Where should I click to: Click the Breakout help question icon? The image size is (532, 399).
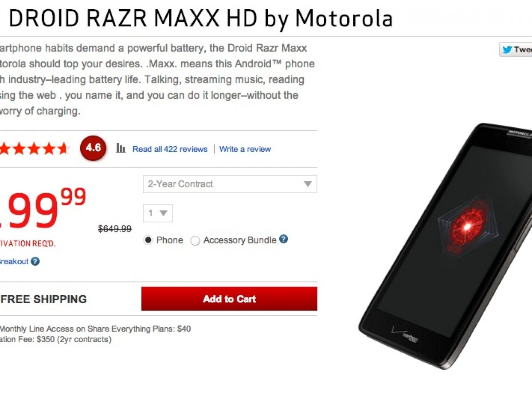tap(35, 262)
